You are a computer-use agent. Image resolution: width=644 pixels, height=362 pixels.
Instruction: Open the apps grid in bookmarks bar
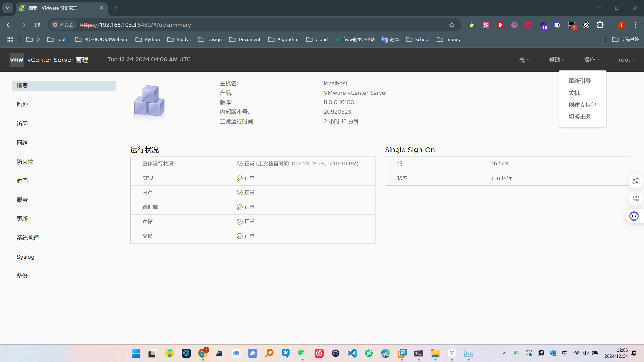pyautogui.click(x=10, y=39)
